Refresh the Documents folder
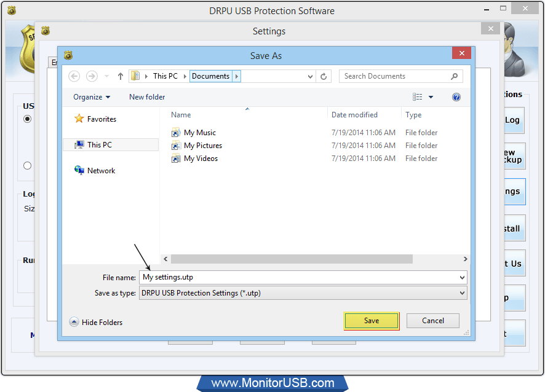 (324, 76)
